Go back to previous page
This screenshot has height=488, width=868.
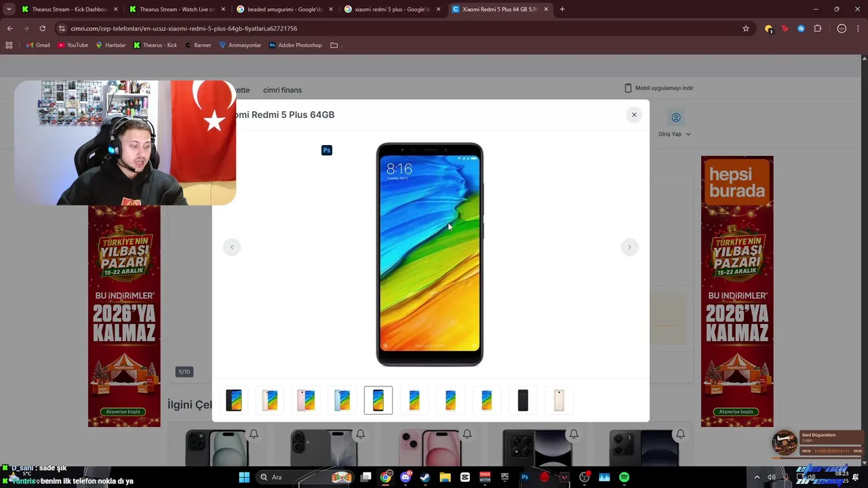(9, 28)
